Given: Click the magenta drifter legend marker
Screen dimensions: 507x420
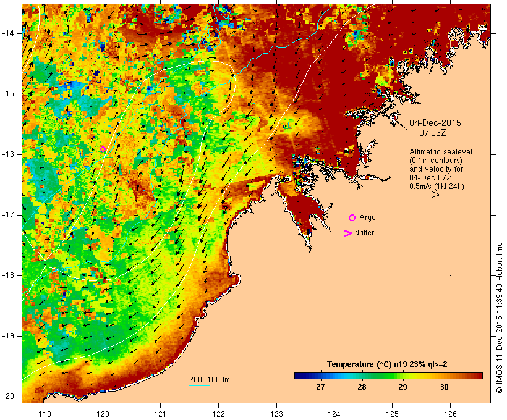Looking at the screenshot, I should (x=347, y=233).
